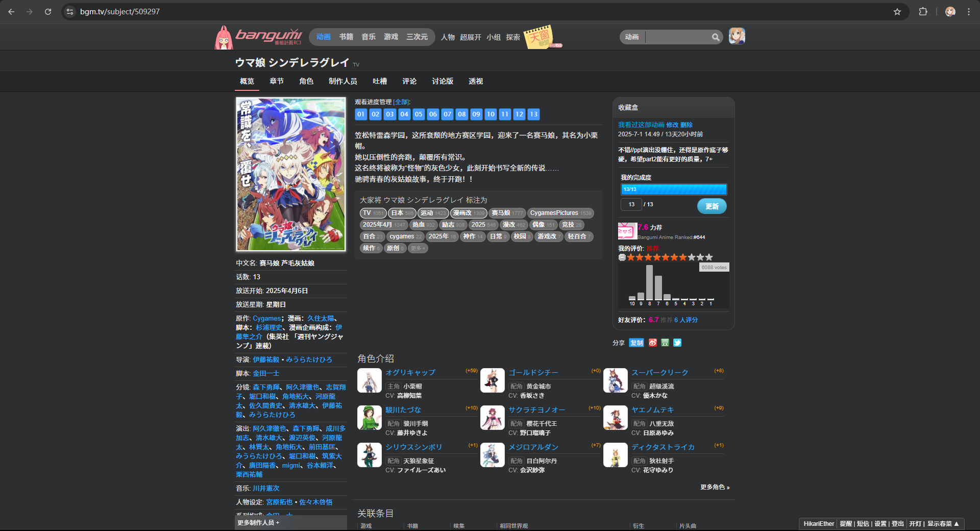Open サクラチヨノオー character thumbnail
The height and width of the screenshot is (531, 980).
[493, 418]
